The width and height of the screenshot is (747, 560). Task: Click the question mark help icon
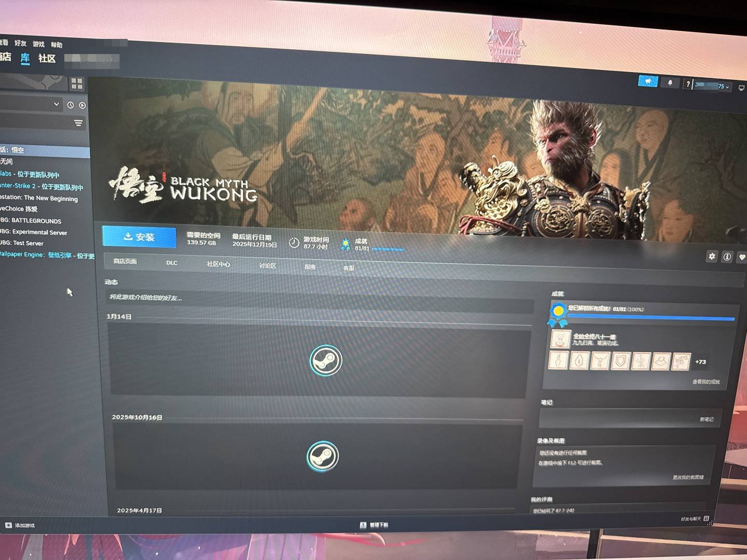click(x=687, y=84)
